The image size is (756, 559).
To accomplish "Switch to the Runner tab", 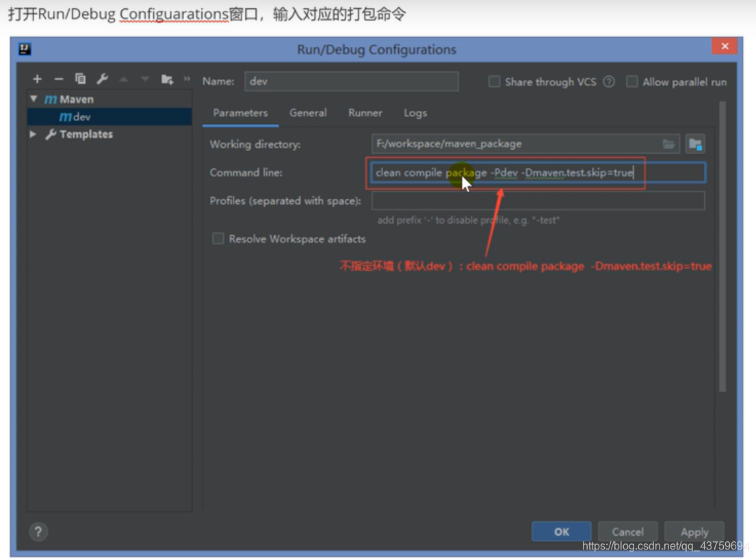I will [365, 113].
